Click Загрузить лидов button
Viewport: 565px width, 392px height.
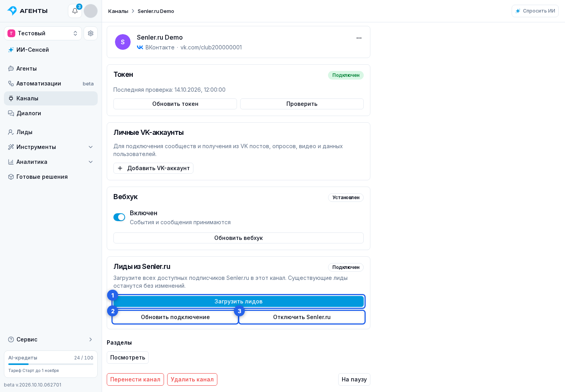click(239, 301)
